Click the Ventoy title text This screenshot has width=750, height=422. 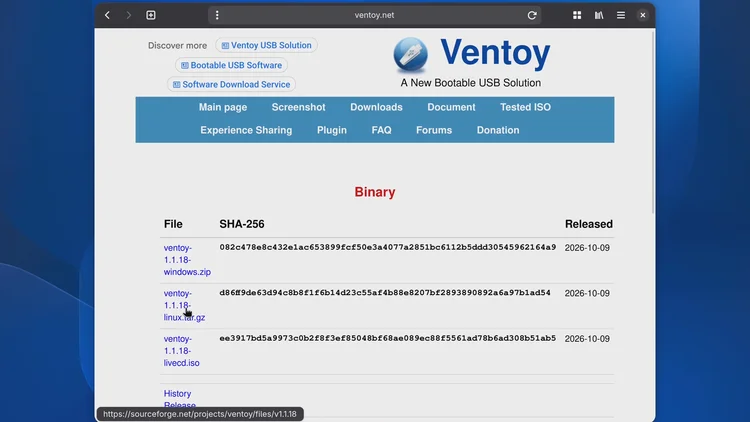495,53
